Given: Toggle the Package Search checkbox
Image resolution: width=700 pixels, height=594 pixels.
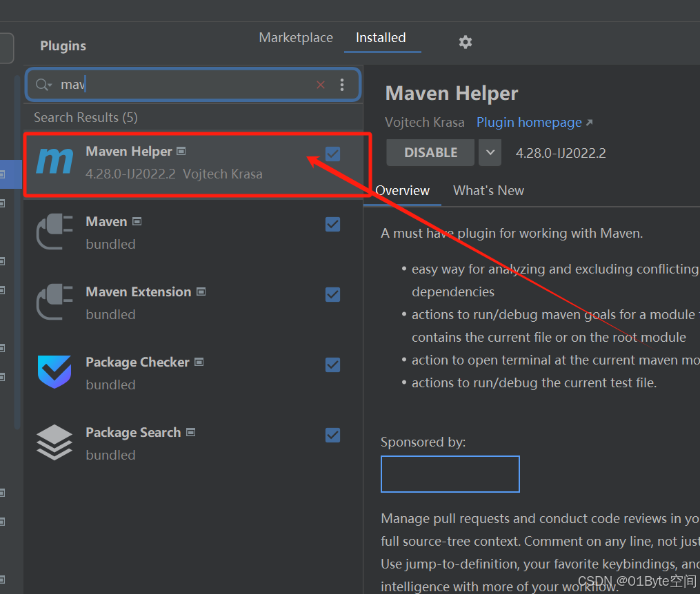Looking at the screenshot, I should 332,435.
